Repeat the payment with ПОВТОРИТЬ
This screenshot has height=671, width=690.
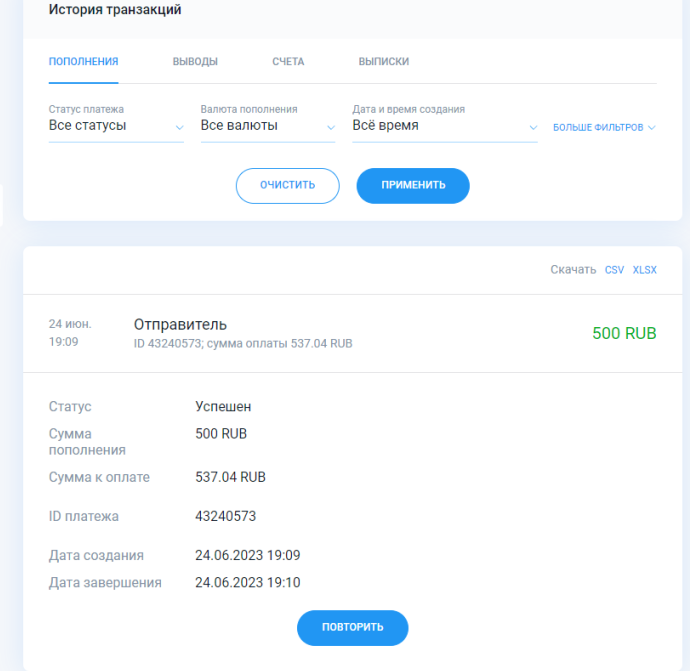point(352,627)
